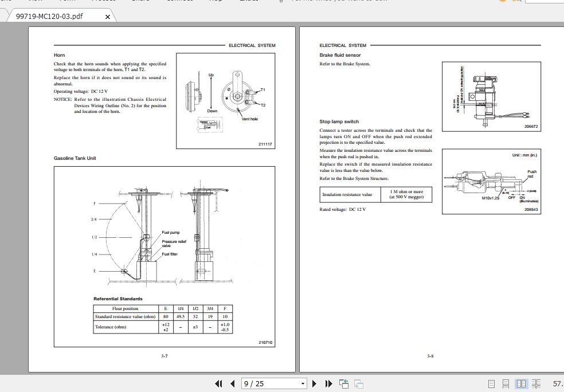Toggle the two-page facing view mode
The height and width of the screenshot is (392, 564).
click(x=522, y=383)
